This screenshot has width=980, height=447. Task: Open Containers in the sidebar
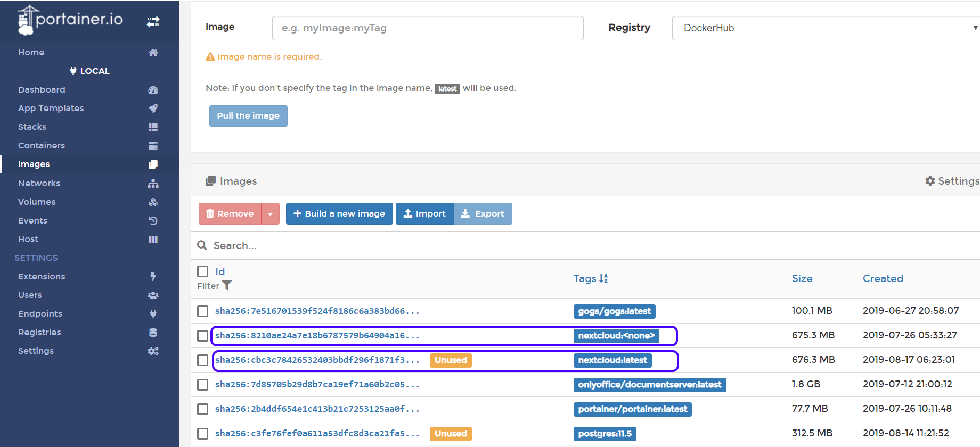point(42,146)
